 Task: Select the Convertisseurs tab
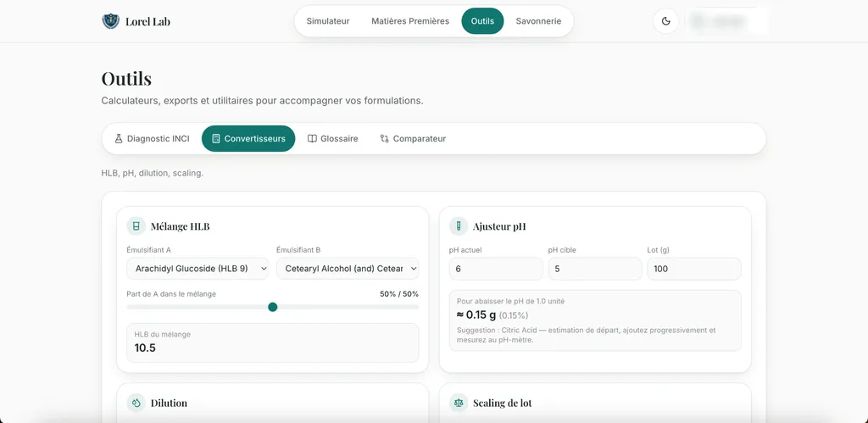coord(248,138)
